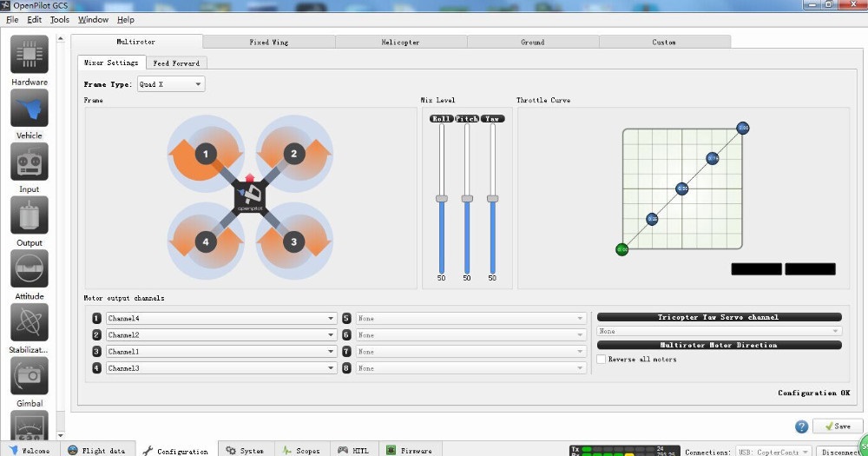Select the top-right throttle curve point
The width and height of the screenshot is (868, 456).
tap(743, 128)
